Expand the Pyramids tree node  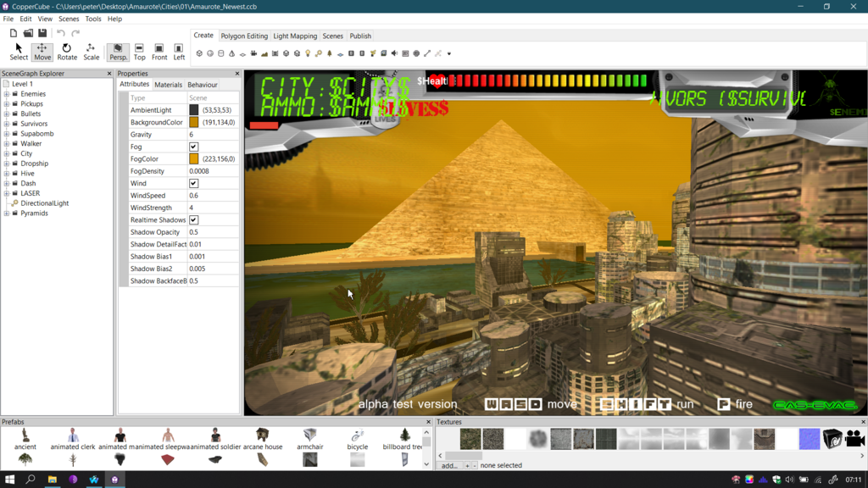click(x=7, y=213)
